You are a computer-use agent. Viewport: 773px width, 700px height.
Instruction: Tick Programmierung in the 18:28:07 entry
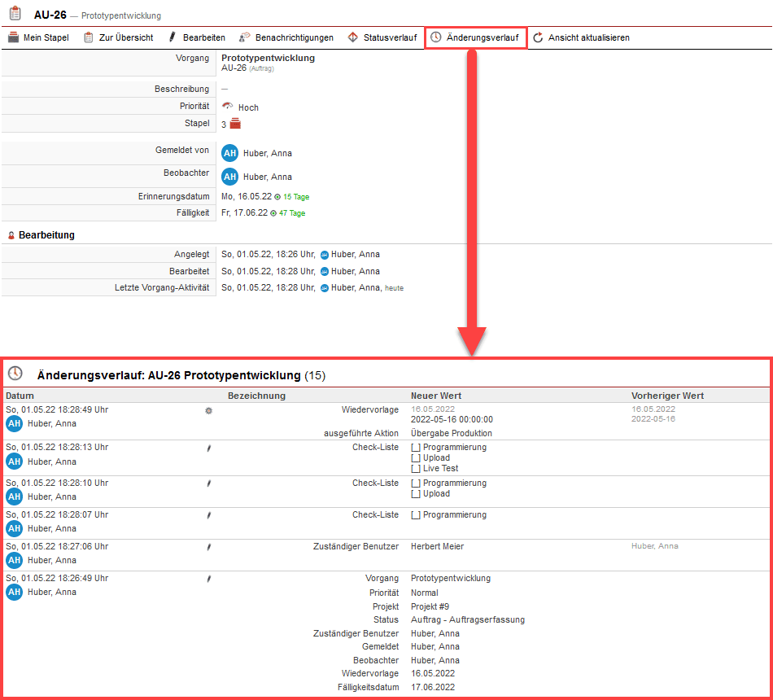416,515
